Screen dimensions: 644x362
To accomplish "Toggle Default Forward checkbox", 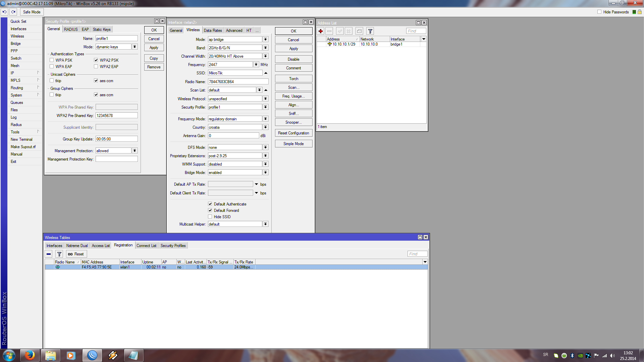I will click(x=210, y=210).
